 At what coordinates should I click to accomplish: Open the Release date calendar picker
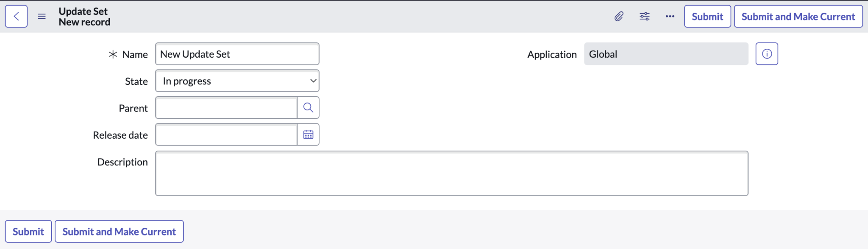308,134
